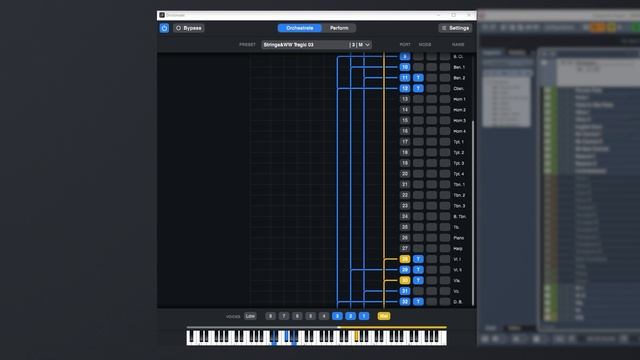Expand the preset dropdown chevron arrow

click(367, 44)
